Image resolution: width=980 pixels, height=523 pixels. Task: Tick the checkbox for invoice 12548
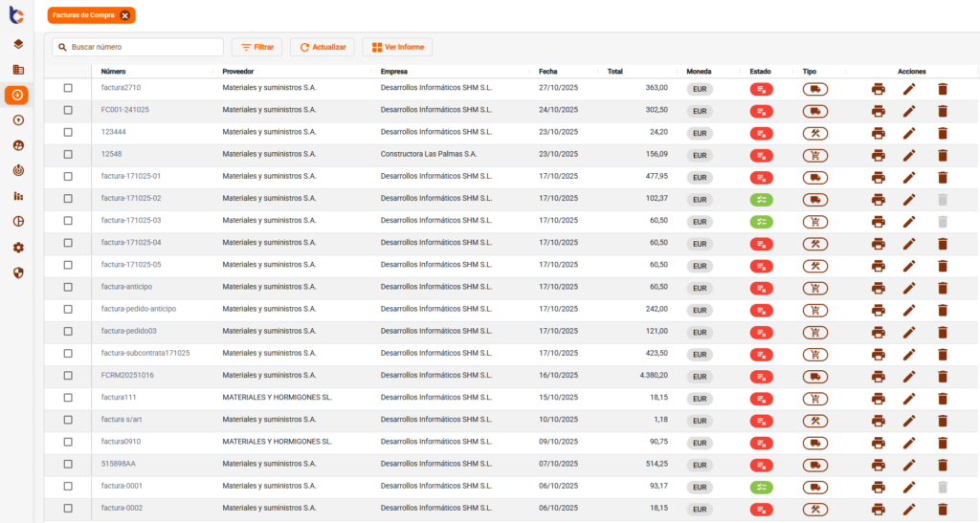68,154
